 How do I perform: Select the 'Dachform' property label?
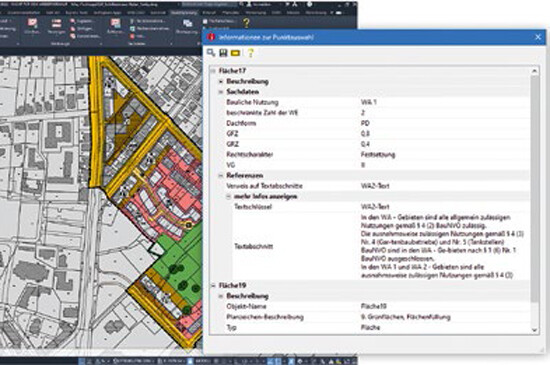tap(241, 123)
